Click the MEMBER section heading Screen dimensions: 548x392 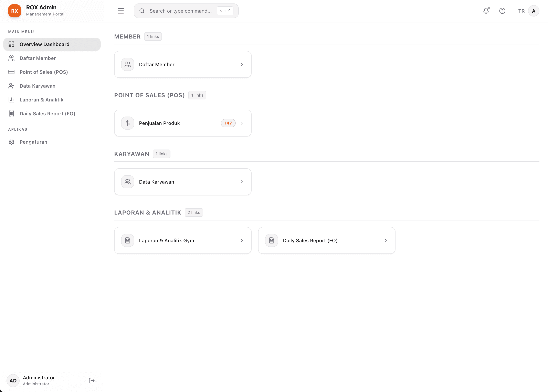(128, 37)
